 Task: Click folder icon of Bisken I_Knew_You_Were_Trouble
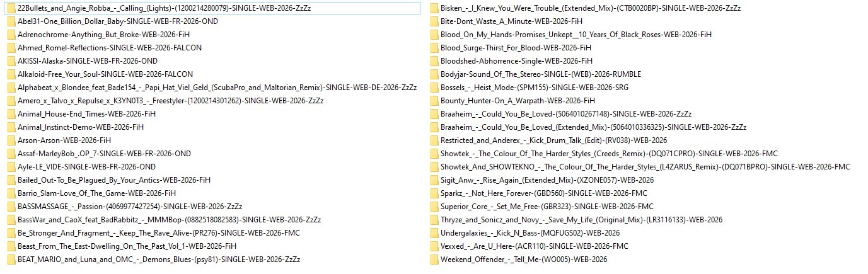(434, 8)
